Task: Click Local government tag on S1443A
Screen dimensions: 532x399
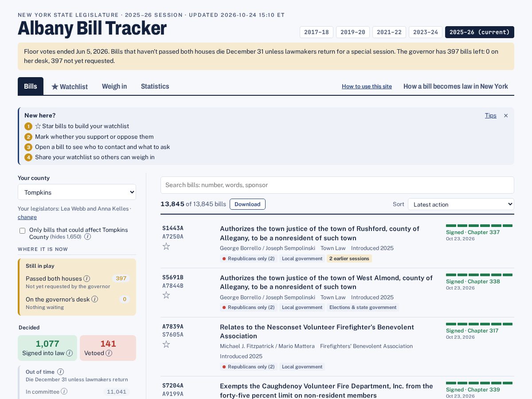Action: coord(302,258)
